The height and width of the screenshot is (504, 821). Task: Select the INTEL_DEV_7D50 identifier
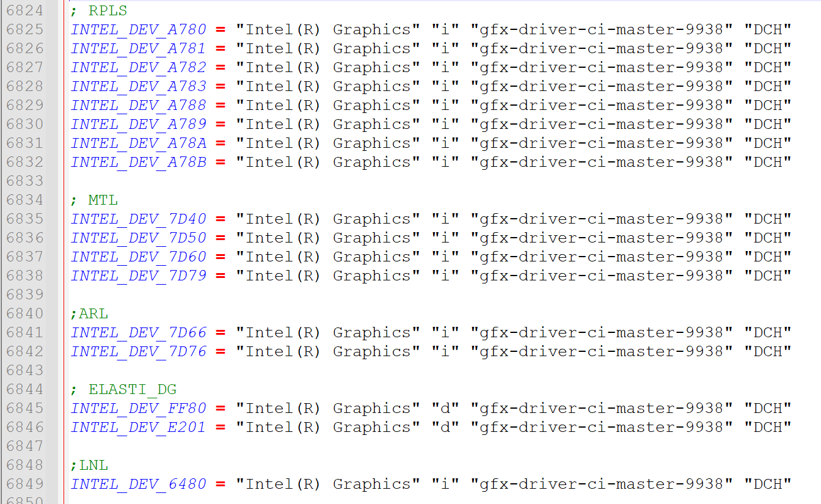pyautogui.click(x=139, y=238)
